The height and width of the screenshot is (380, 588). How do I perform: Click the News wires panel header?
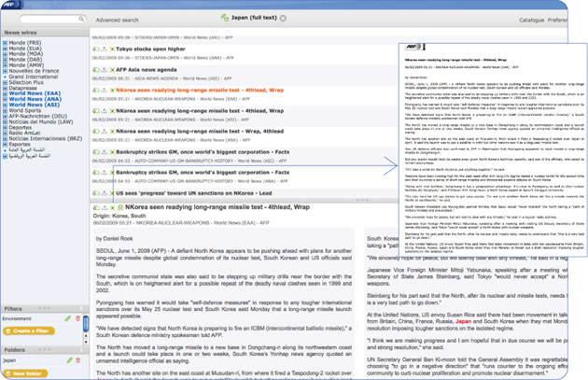point(45,33)
